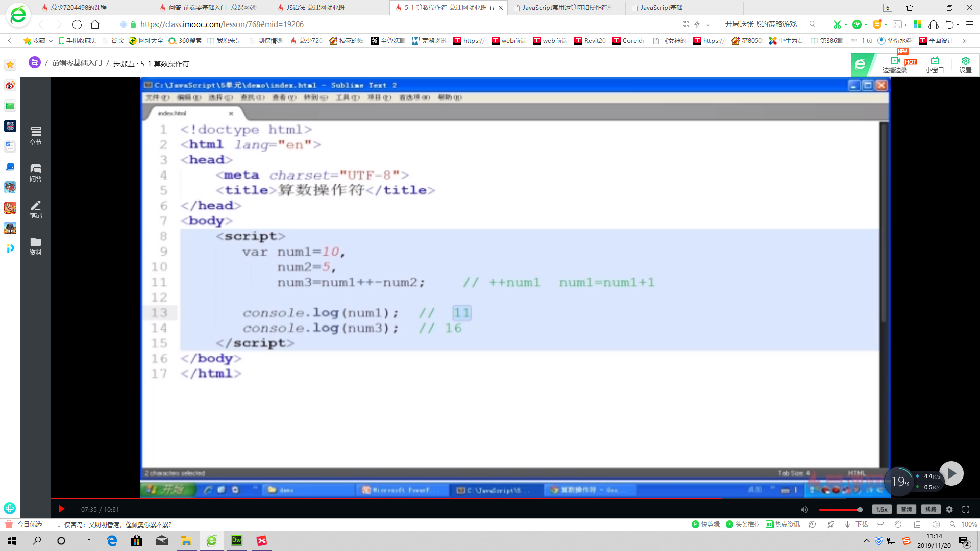Click the purple imooc logo in breadcrumb
Screen dimensions: 980x551
coord(35,63)
